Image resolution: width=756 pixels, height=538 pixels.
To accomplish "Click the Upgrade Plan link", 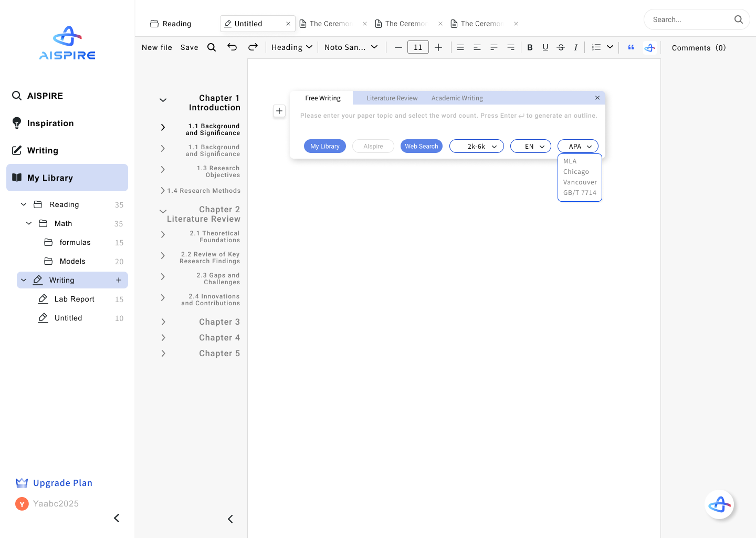I will pos(62,483).
